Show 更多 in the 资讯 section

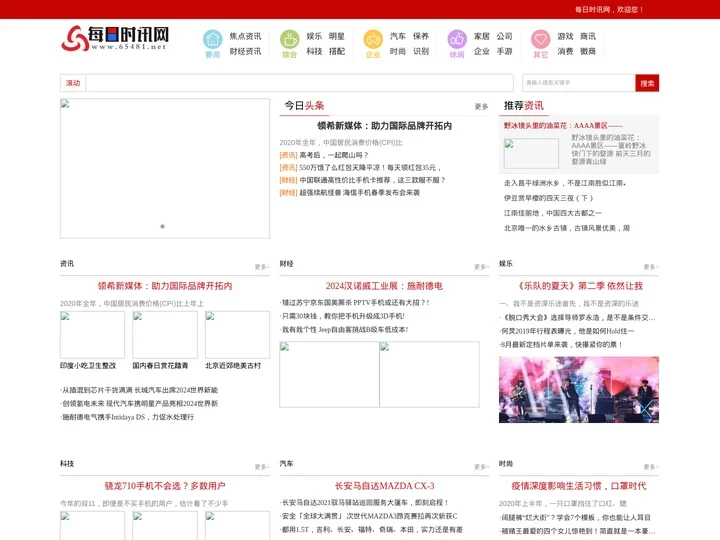[x=262, y=267]
